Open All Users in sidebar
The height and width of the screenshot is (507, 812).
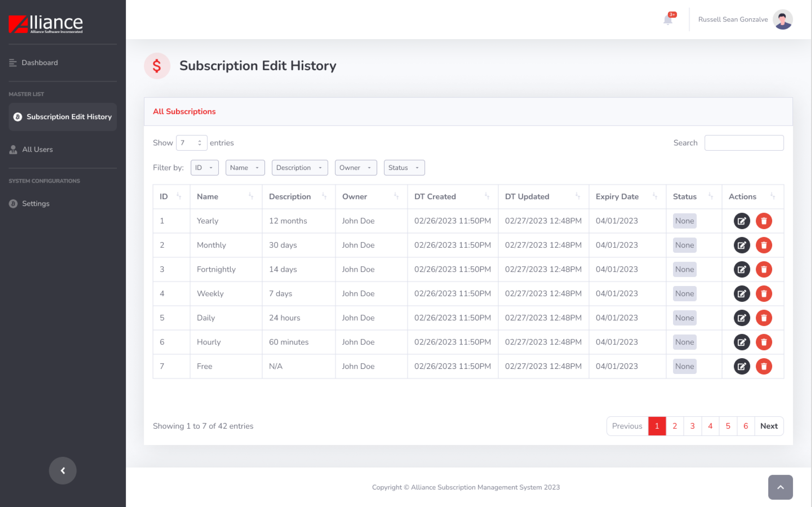tap(37, 150)
